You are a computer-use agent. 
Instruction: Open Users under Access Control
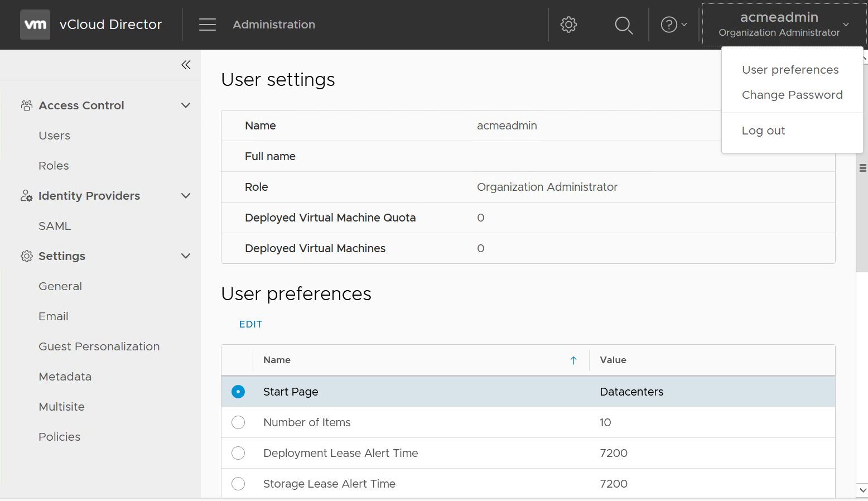(x=55, y=136)
